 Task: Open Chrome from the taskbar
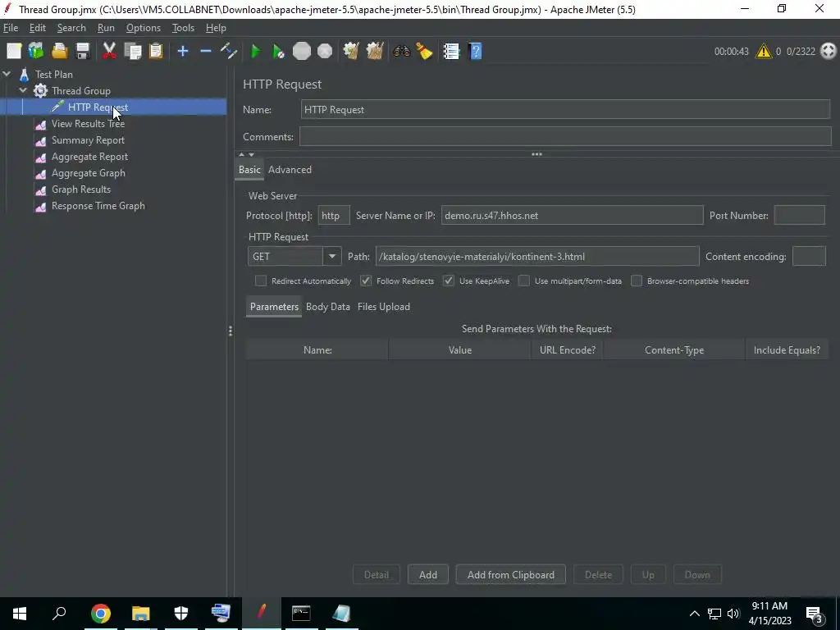tap(101, 614)
